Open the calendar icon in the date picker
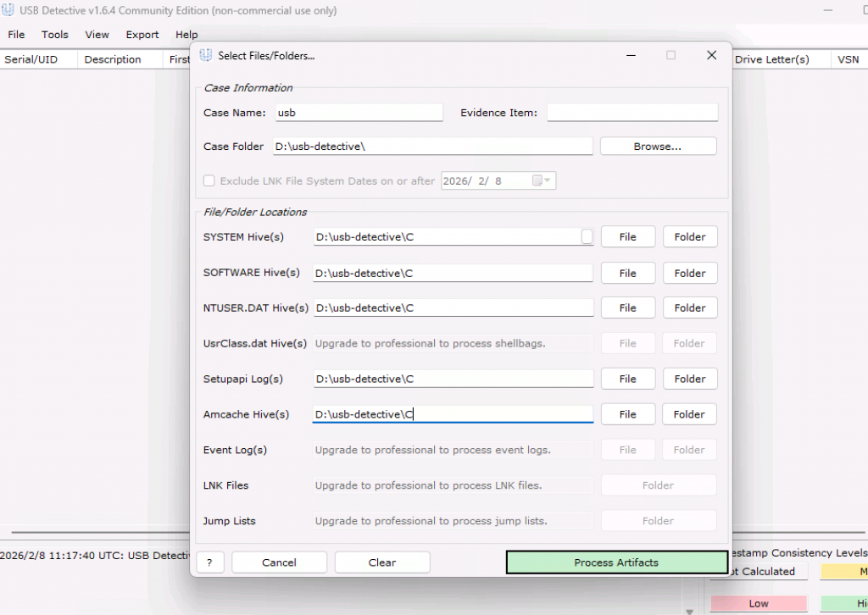Image resolution: width=868 pixels, height=615 pixels. click(x=537, y=180)
